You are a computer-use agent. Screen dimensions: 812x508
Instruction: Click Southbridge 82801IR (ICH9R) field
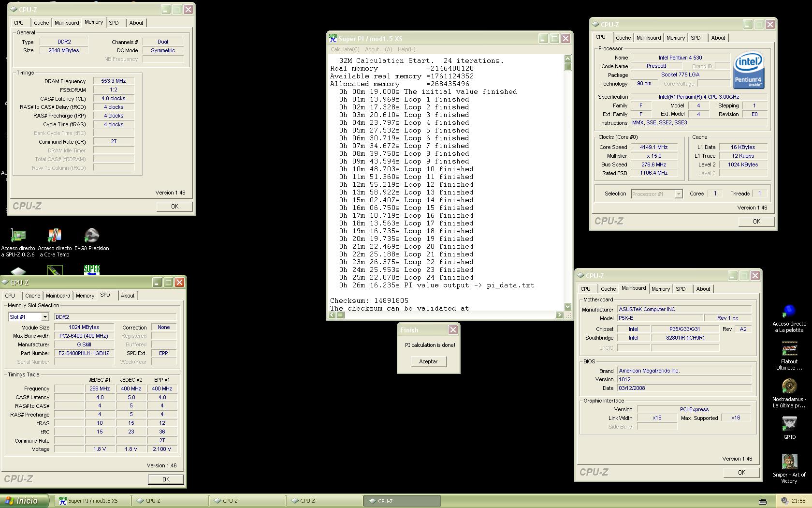[x=685, y=338]
